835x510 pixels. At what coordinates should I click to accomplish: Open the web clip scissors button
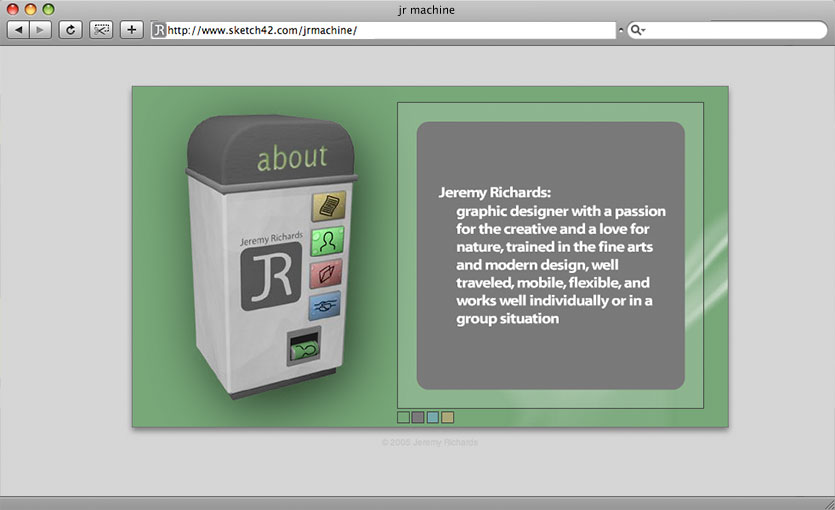coord(101,30)
